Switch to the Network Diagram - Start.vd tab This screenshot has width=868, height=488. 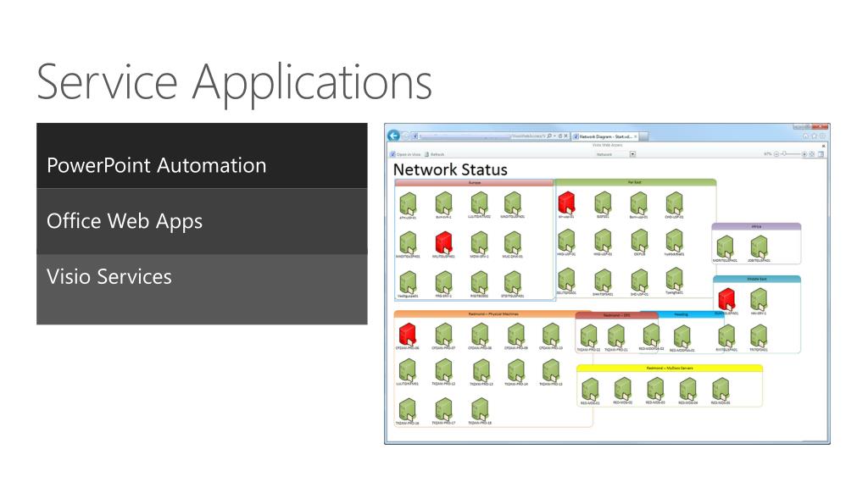click(604, 136)
